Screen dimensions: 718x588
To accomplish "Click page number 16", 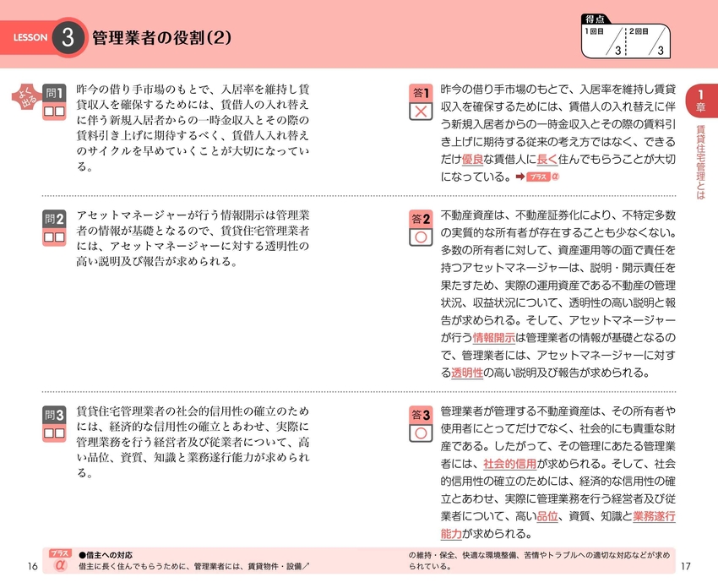I will [x=32, y=567].
